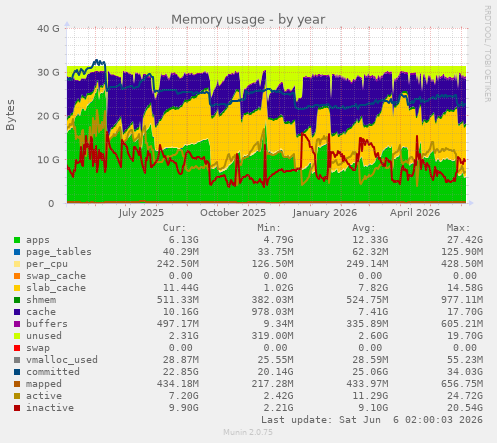Click the 'Cur:' column header
Viewport: 497px width, 443px height.
pyautogui.click(x=174, y=228)
